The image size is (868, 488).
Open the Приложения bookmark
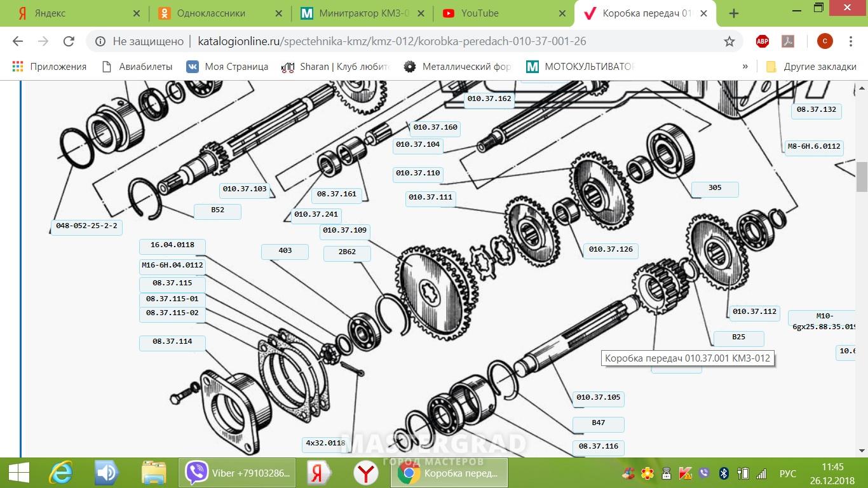[x=50, y=66]
